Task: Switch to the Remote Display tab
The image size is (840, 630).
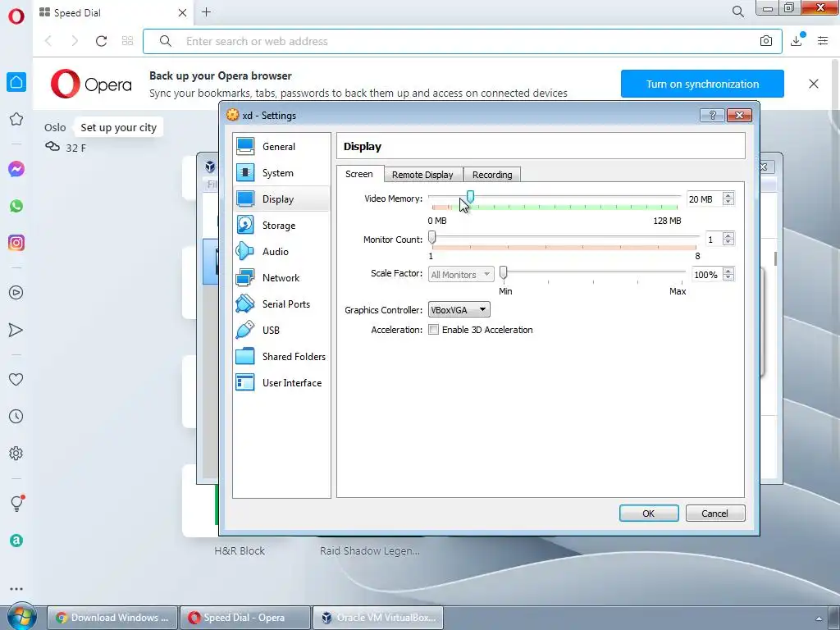Action: click(x=422, y=175)
